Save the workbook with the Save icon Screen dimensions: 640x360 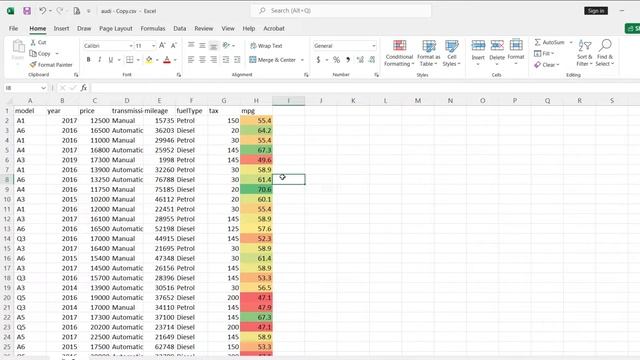coord(27,11)
